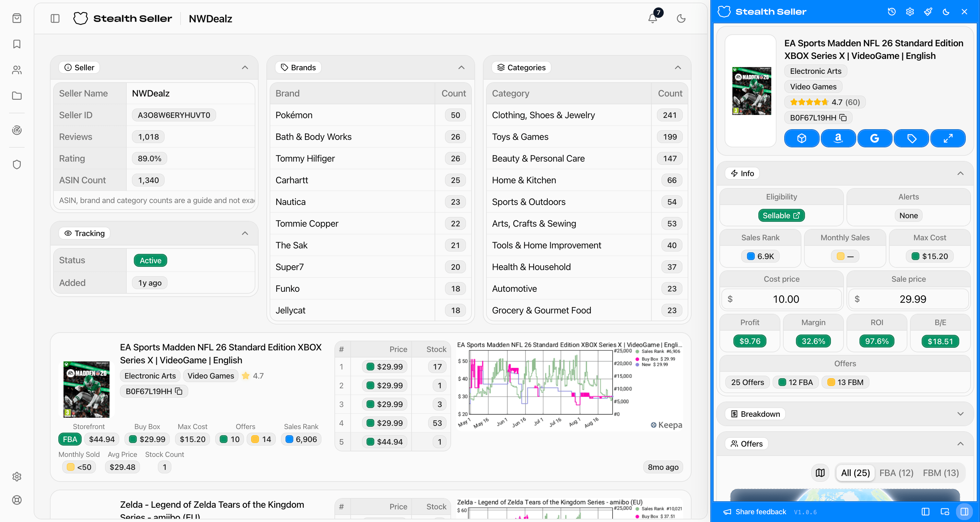Select the FBA (12) offers tab
Viewport: 980px width, 522px height.
tap(896, 473)
